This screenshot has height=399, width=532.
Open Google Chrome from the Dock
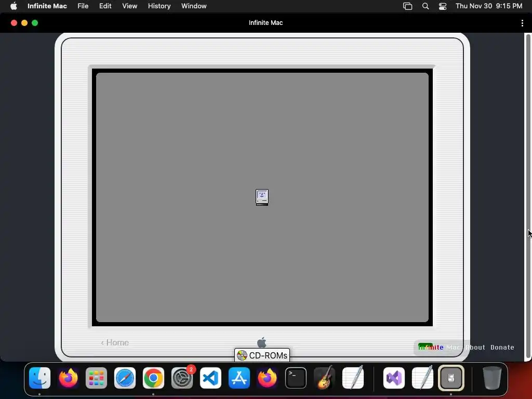pyautogui.click(x=153, y=378)
